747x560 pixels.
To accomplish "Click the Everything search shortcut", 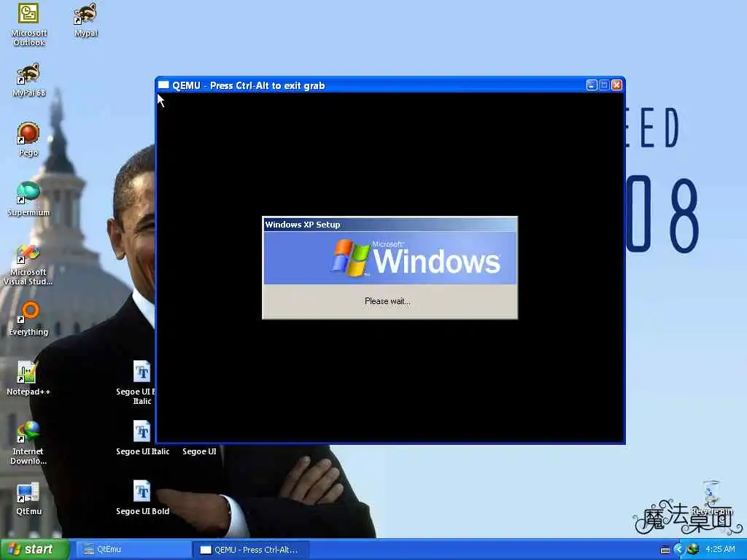I will click(28, 319).
